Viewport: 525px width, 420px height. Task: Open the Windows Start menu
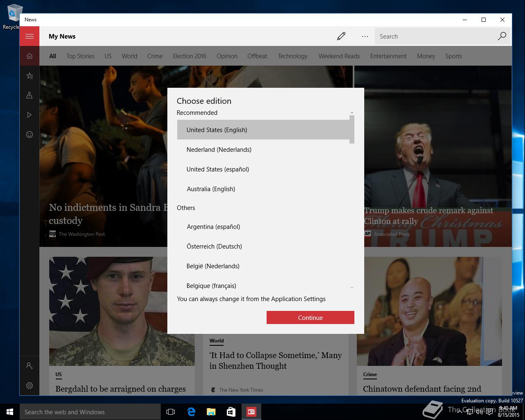(x=10, y=412)
